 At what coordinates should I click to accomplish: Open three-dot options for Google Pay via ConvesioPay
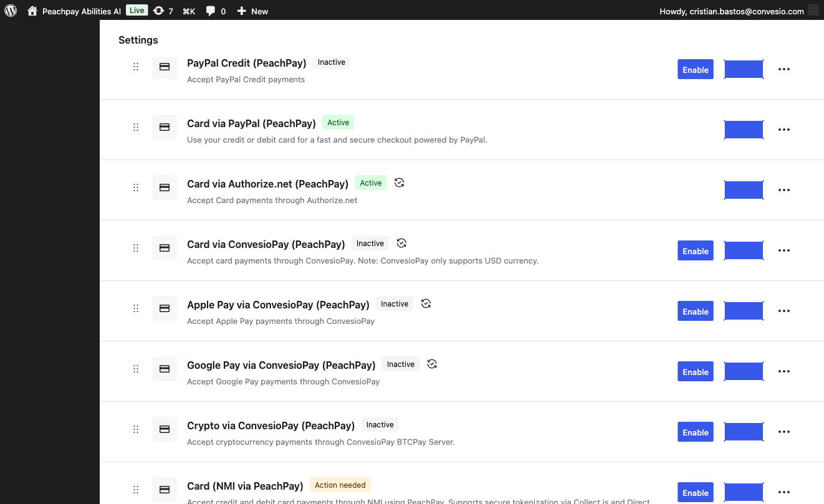coord(784,371)
